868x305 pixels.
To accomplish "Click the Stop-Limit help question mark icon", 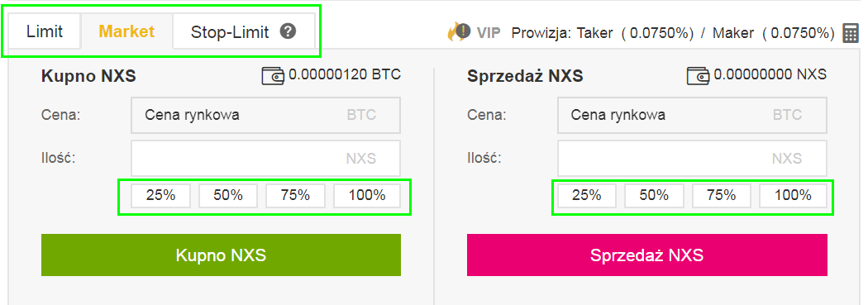I will (x=288, y=31).
